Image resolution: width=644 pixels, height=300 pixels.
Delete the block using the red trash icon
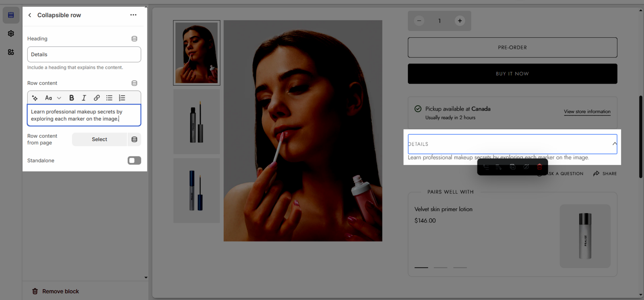click(539, 167)
